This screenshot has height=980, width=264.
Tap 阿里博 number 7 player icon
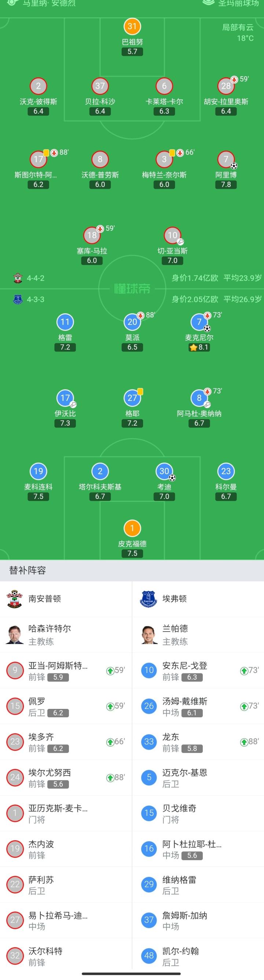[226, 159]
